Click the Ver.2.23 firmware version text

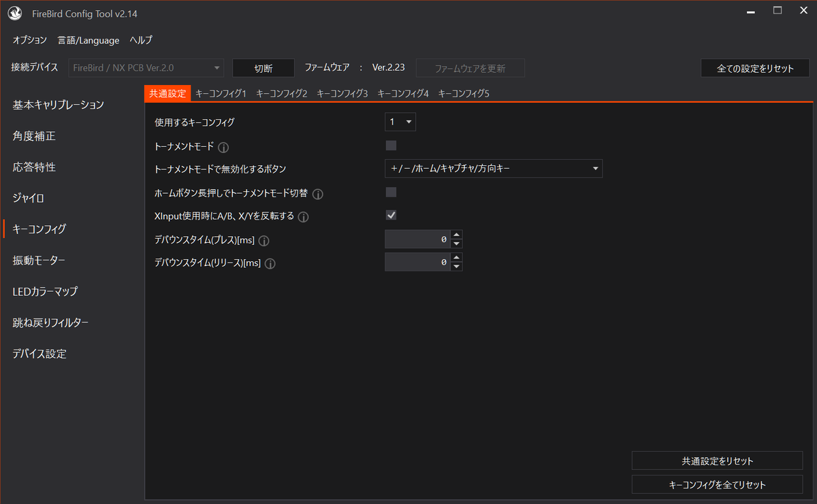pos(389,68)
